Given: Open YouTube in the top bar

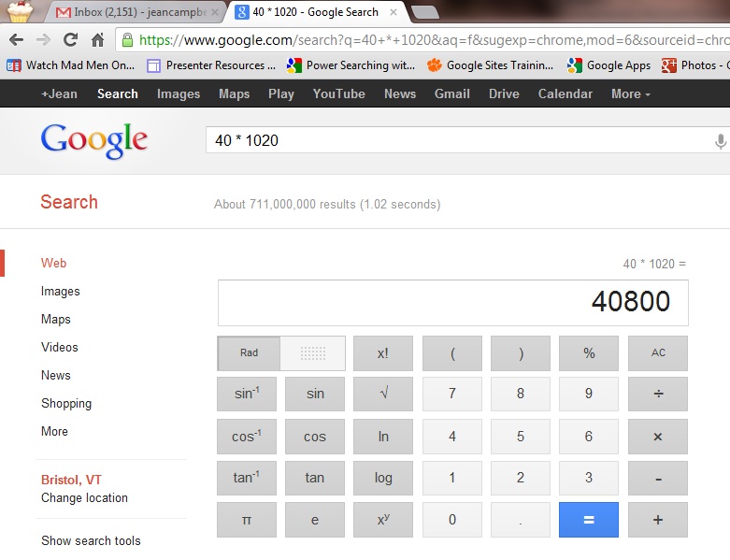Looking at the screenshot, I should 339,93.
